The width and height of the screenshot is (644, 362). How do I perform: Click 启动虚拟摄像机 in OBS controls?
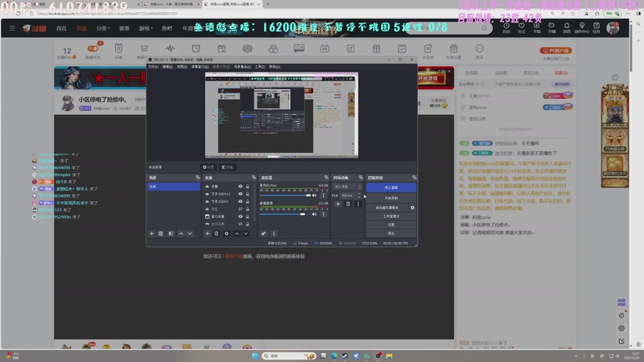[x=387, y=208]
